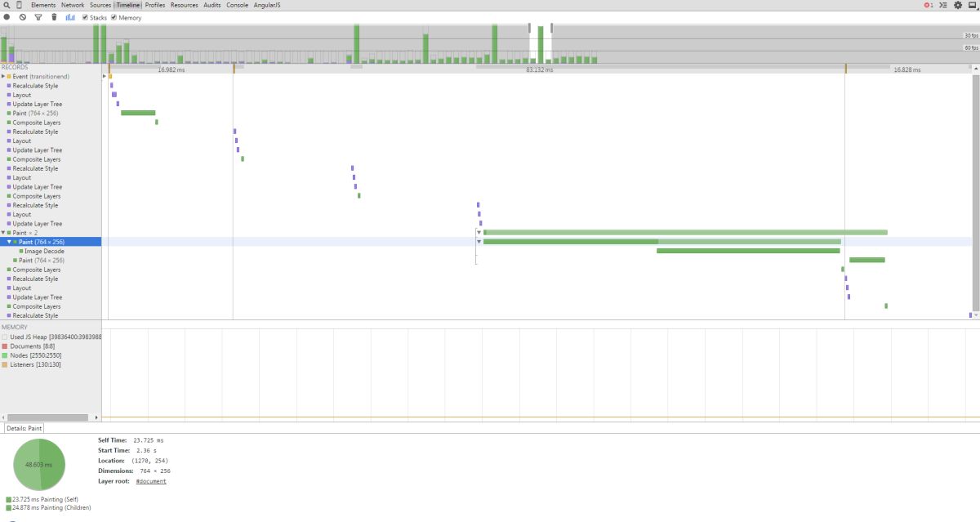Click the search magnifier icon
This screenshot has height=522, width=980.
[x=7, y=5]
